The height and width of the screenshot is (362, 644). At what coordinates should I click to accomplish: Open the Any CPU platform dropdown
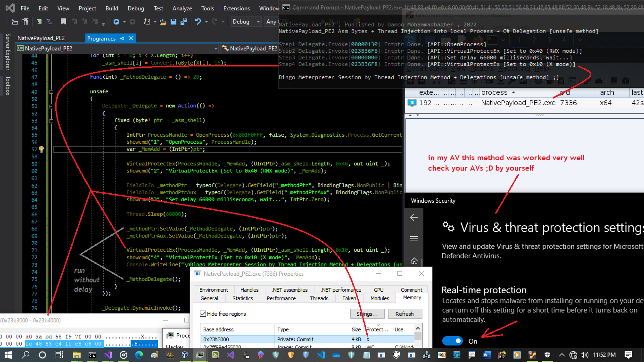(x=271, y=22)
